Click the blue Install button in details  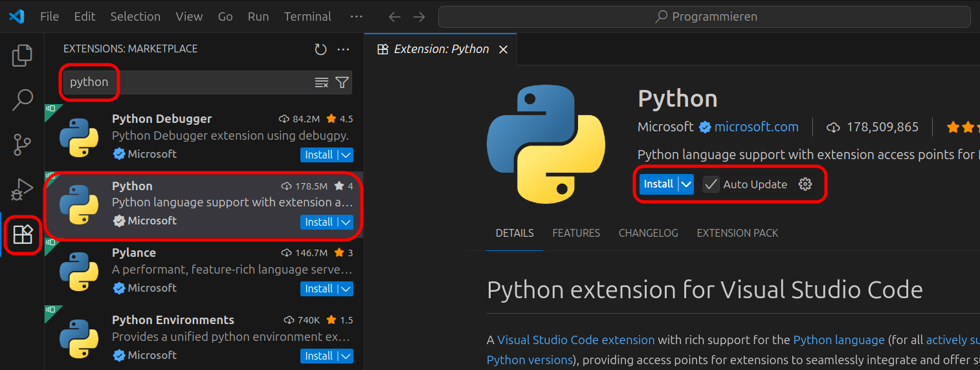pyautogui.click(x=658, y=184)
